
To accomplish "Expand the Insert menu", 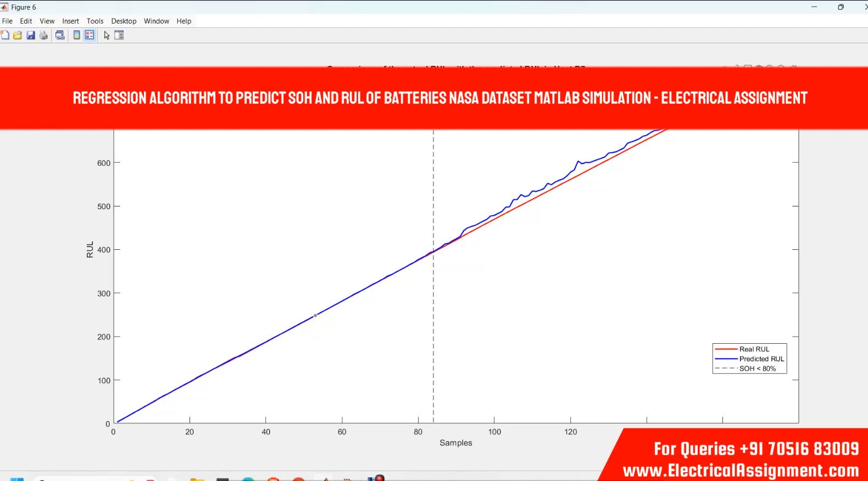I will 70,21.
